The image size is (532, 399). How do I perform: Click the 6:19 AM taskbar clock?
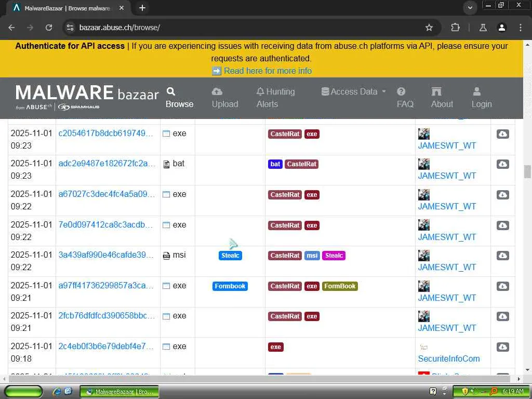click(x=513, y=391)
